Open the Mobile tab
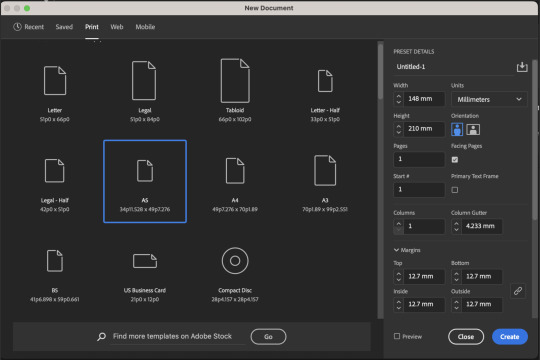This screenshot has width=540, height=360. 145,27
